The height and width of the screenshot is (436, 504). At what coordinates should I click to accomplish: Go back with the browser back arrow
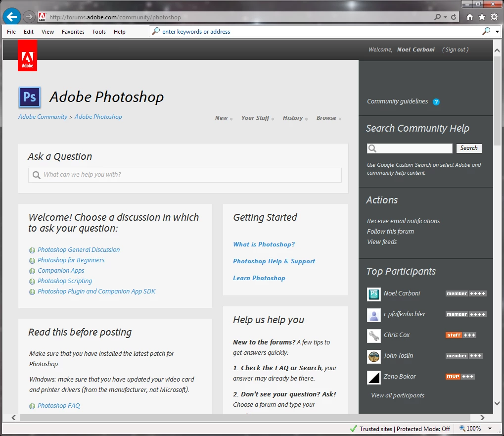12,17
